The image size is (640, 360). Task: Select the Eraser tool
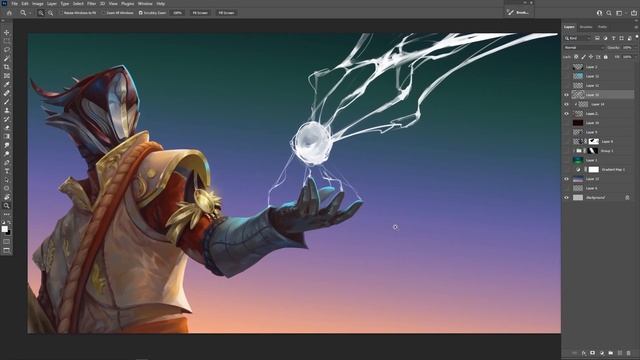tap(7, 128)
